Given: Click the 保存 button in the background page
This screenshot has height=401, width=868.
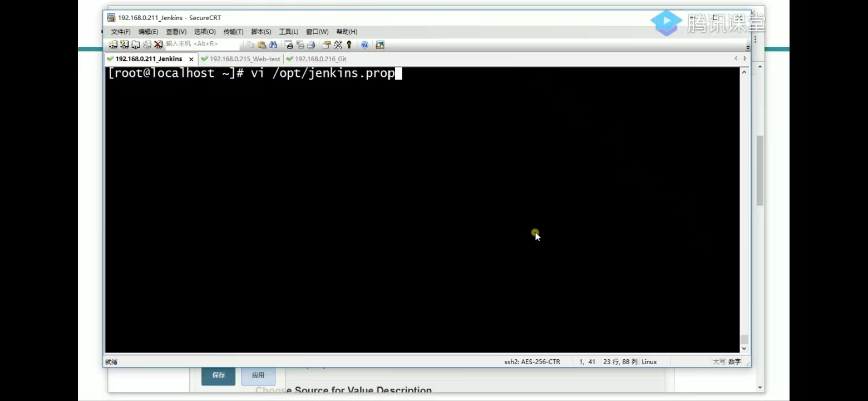Looking at the screenshot, I should [218, 375].
